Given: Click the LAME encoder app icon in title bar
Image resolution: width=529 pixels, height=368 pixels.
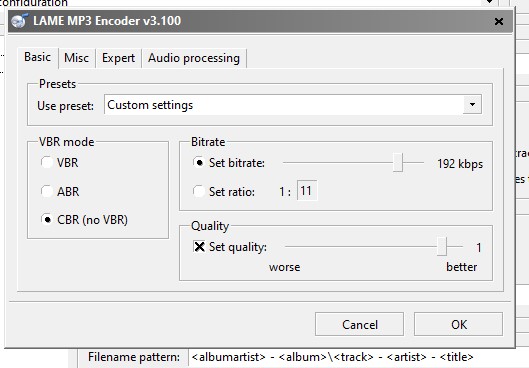Looking at the screenshot, I should pyautogui.click(x=19, y=21).
